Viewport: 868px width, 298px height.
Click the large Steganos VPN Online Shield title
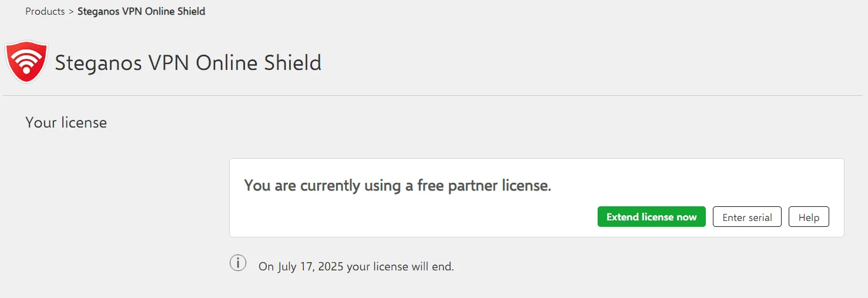[188, 62]
